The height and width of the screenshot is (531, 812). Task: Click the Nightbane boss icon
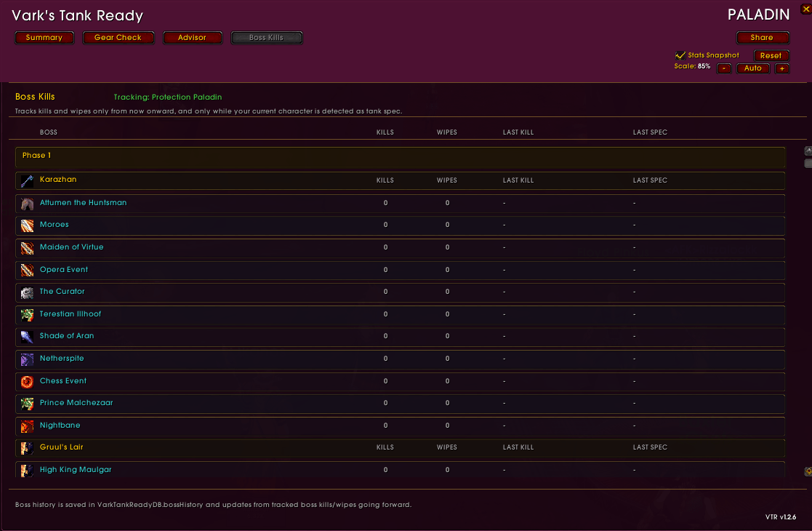coord(27,426)
